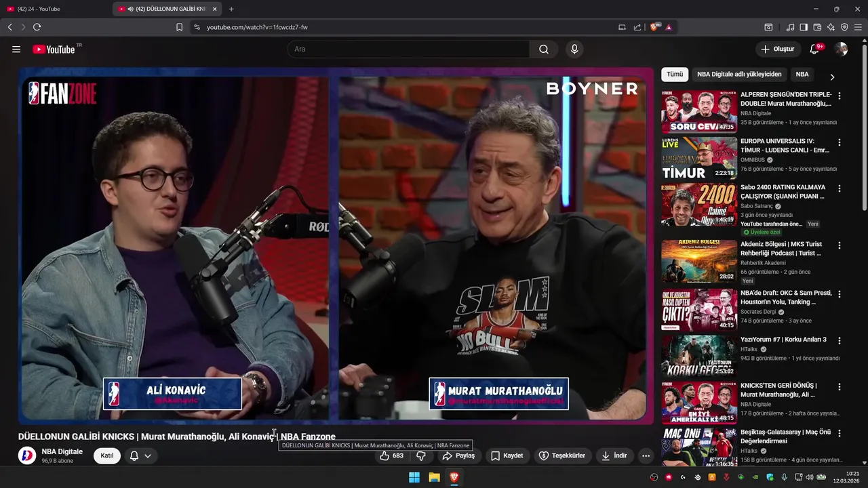Click the address bar URL

tap(257, 27)
